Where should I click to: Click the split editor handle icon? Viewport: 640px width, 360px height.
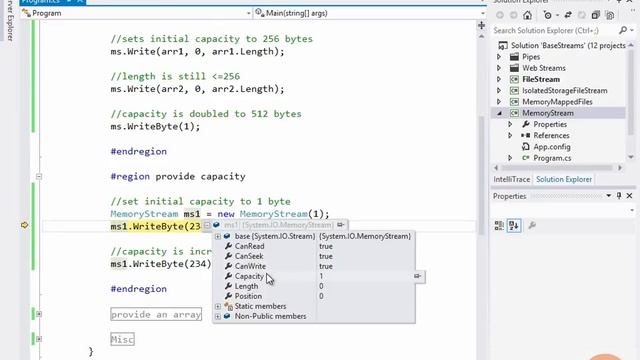click(x=482, y=26)
